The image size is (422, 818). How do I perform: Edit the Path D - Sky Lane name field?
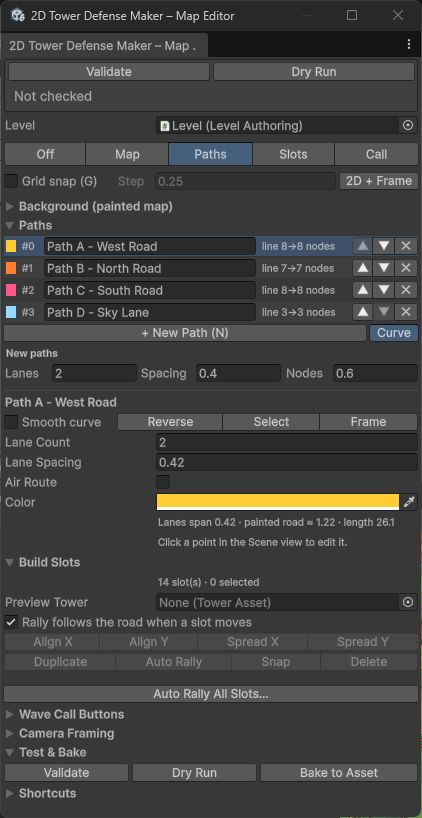(x=150, y=312)
